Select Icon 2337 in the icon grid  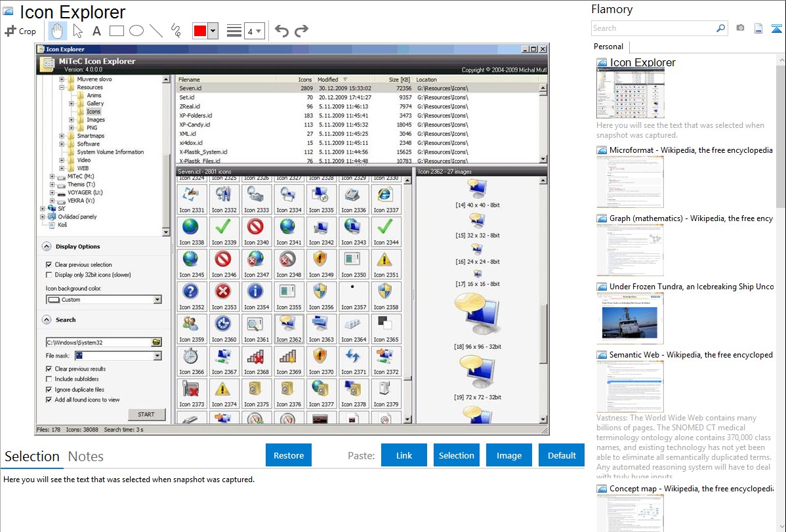(x=386, y=199)
